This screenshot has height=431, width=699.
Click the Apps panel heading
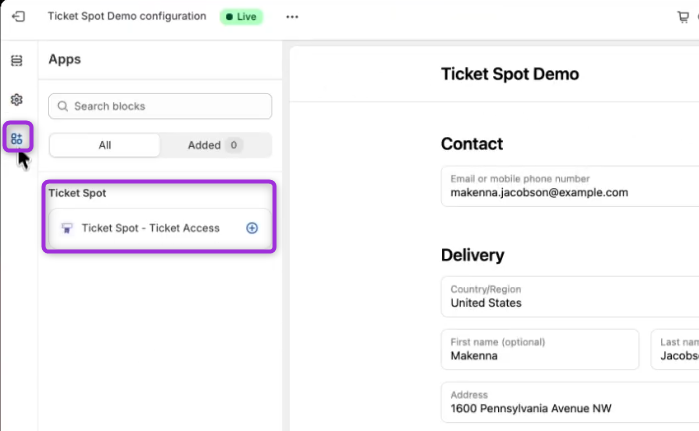[65, 59]
